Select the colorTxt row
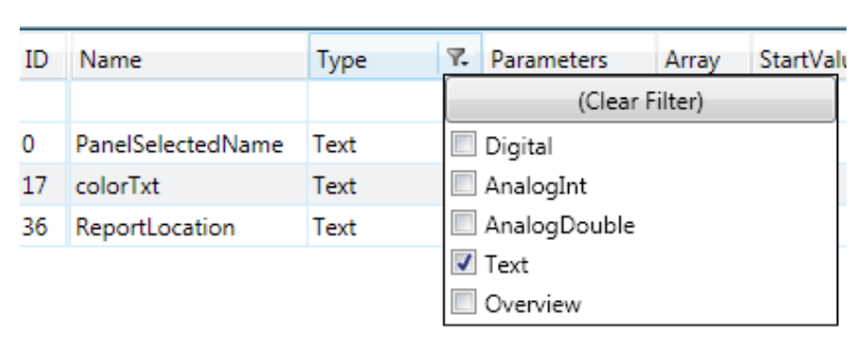Image resolution: width=868 pixels, height=345 pixels. coord(232,185)
